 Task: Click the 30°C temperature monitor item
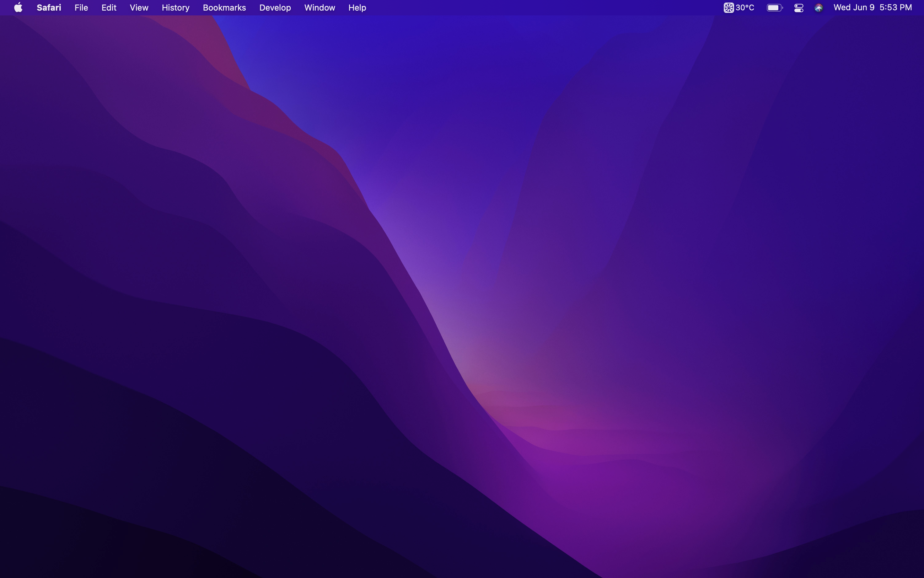739,8
